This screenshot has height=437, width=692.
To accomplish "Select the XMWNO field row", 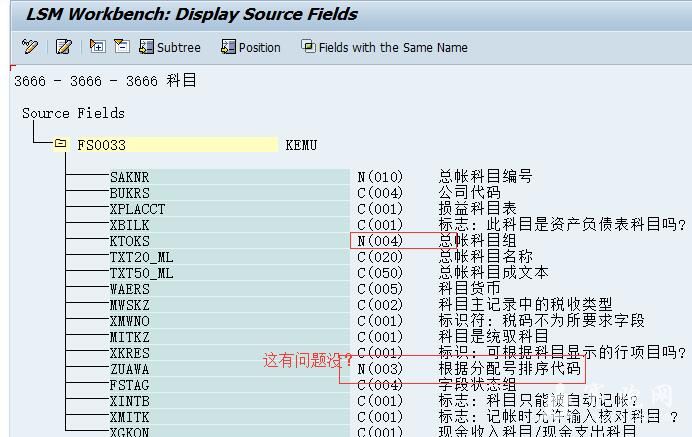I will coord(229,321).
